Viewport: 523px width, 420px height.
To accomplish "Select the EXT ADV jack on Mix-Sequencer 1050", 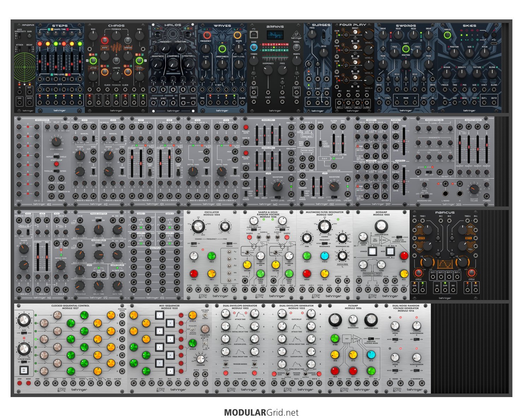I will click(133, 384).
